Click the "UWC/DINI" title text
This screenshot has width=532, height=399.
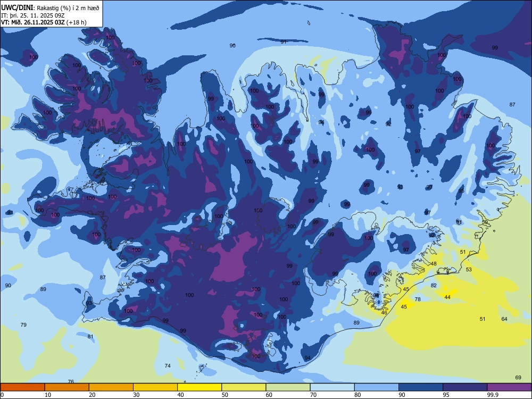coord(18,7)
